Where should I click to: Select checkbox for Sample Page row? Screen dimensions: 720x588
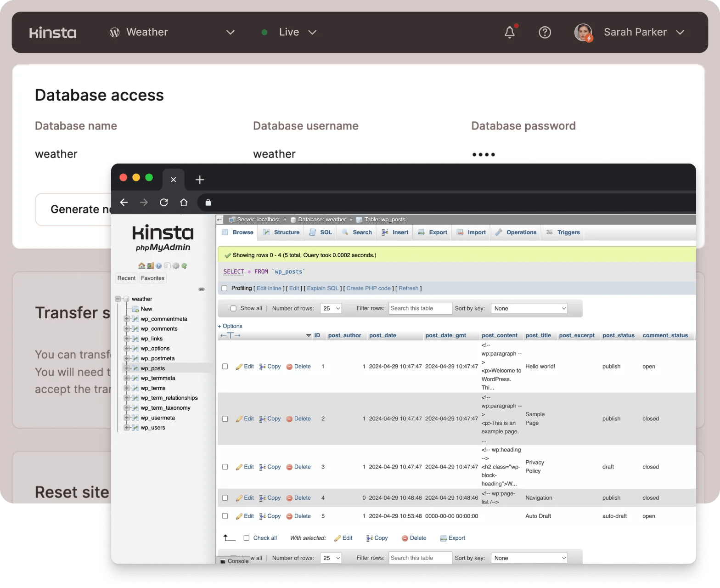[225, 419]
